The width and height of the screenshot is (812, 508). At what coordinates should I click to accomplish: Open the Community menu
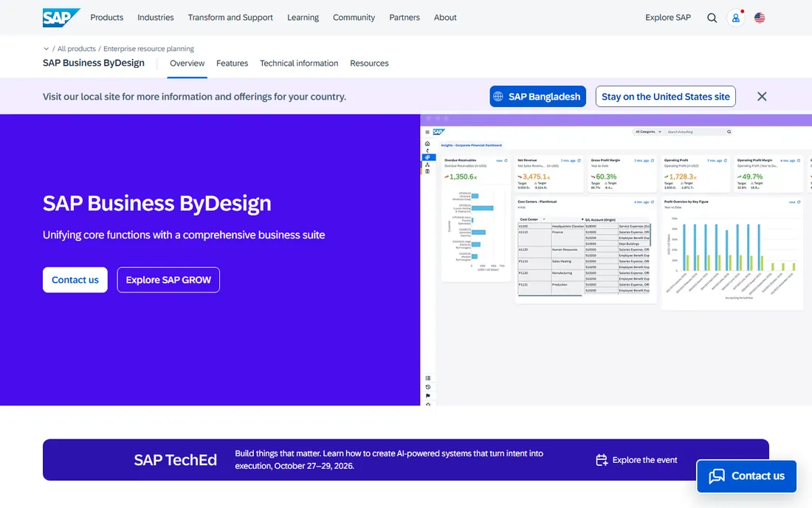pos(354,18)
